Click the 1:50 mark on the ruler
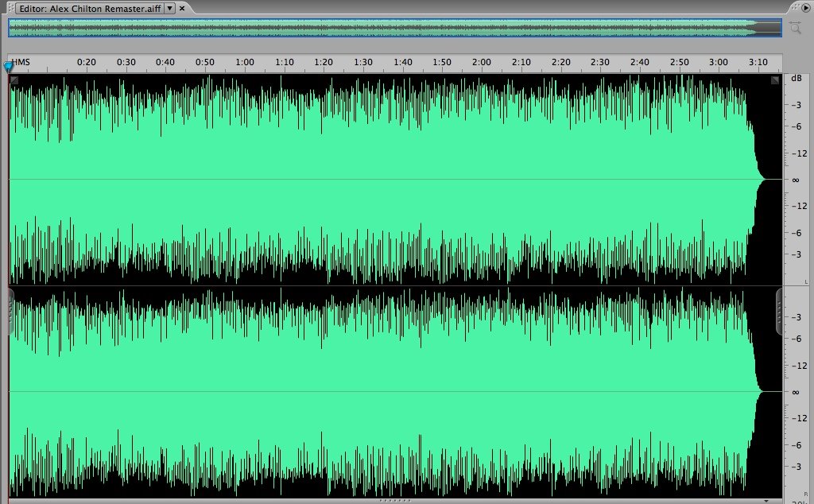Viewport: 814px width, 504px height. (x=442, y=62)
